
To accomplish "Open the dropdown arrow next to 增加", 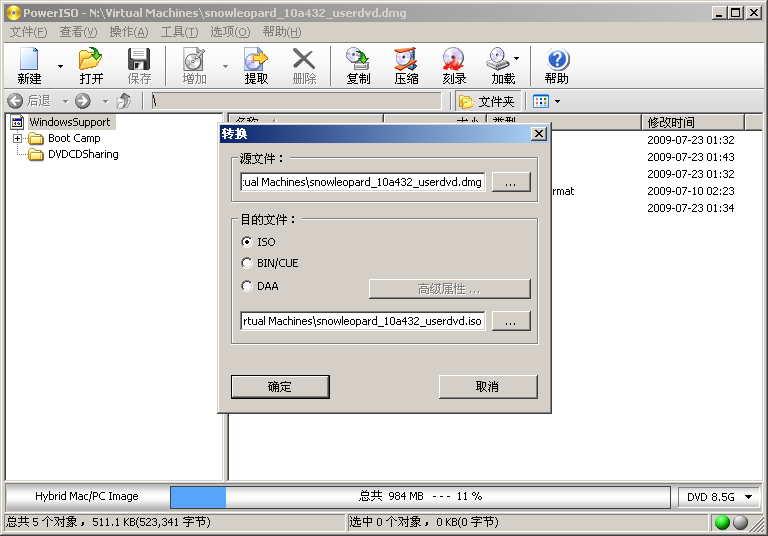I will [225, 66].
